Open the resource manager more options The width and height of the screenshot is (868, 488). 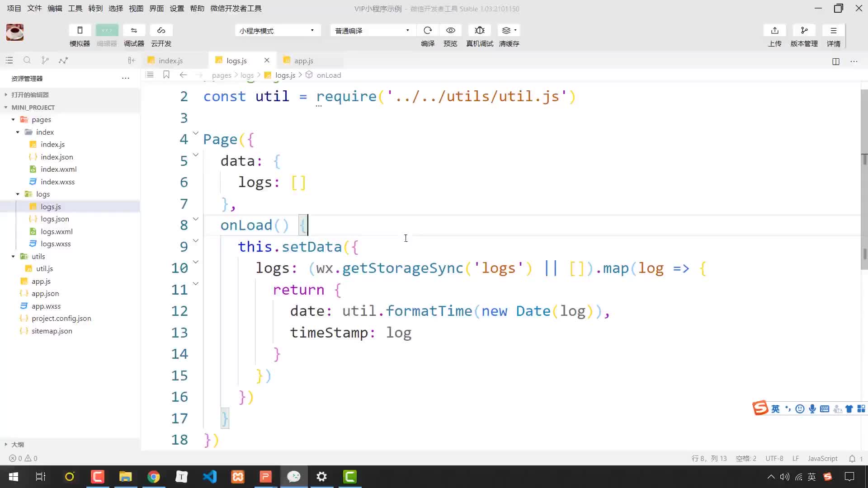click(126, 78)
